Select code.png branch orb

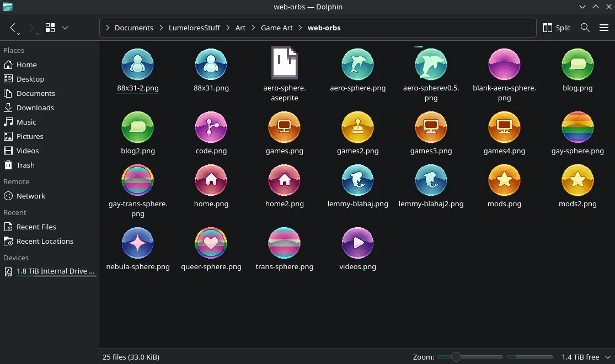pyautogui.click(x=211, y=127)
